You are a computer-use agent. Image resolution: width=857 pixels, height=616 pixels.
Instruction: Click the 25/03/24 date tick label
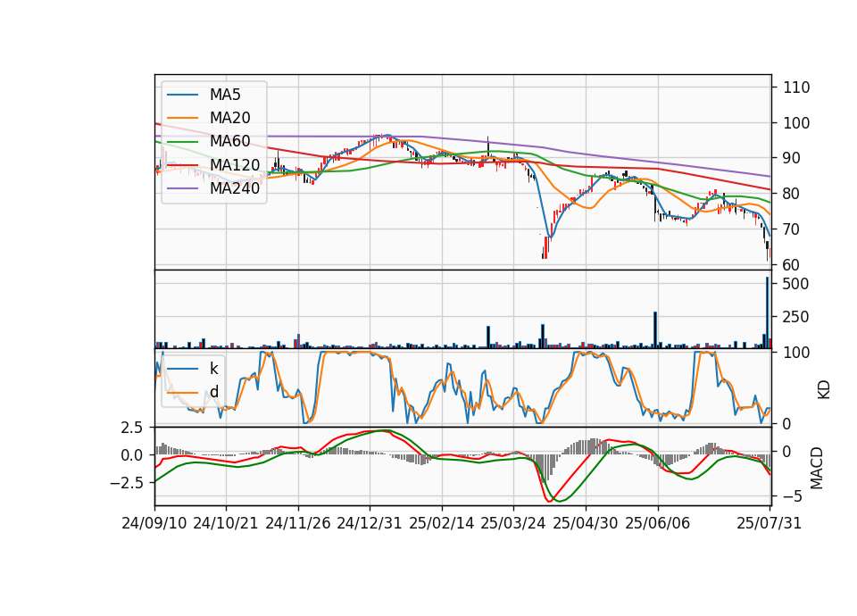coord(513,523)
